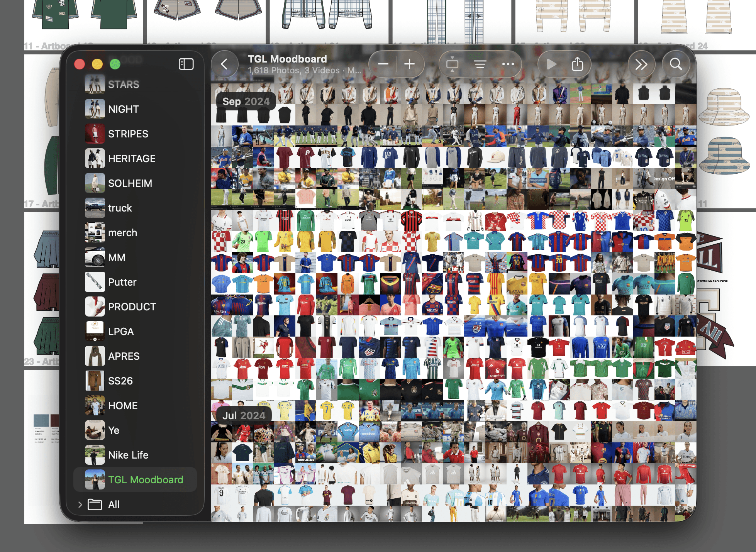
Task: Zoom in with the plus button
Action: 409,64
